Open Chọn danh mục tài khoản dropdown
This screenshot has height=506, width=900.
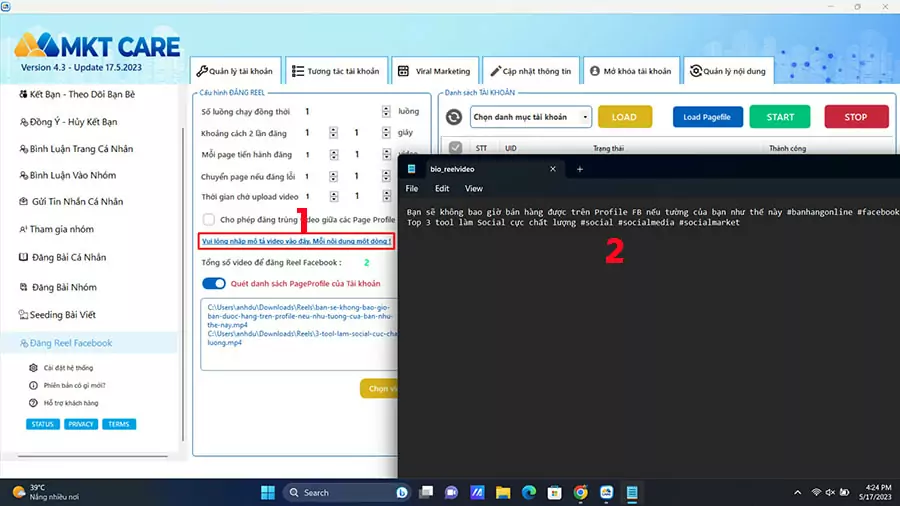tap(530, 117)
